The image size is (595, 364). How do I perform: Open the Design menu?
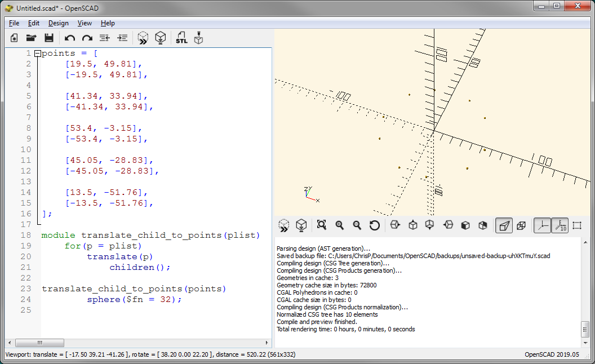(x=58, y=23)
